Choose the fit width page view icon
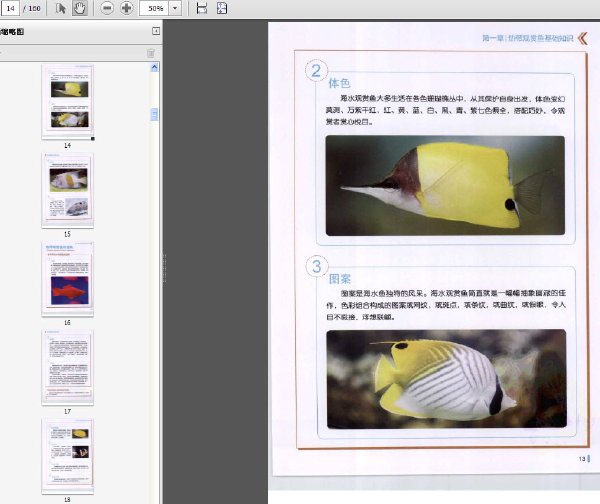This screenshot has width=600, height=504. tap(202, 8)
